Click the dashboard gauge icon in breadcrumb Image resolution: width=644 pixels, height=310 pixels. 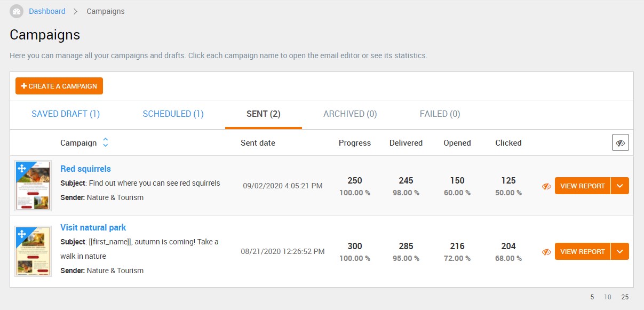[x=17, y=11]
